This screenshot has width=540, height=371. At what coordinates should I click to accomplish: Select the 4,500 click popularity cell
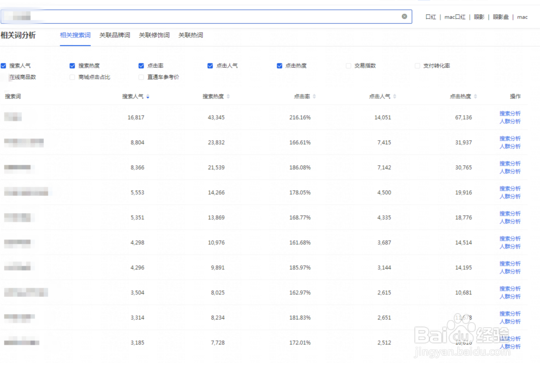pyautogui.click(x=384, y=193)
